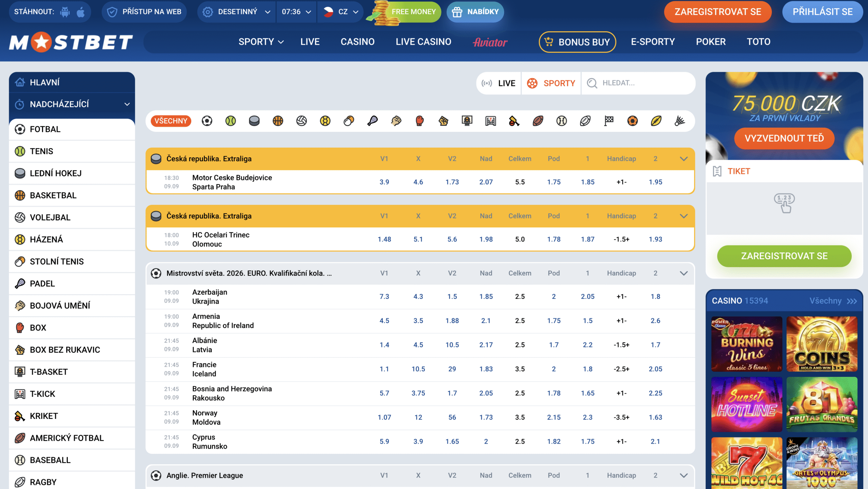Open the CASINO menu item
Screen dimensions: 868x489
click(x=357, y=42)
